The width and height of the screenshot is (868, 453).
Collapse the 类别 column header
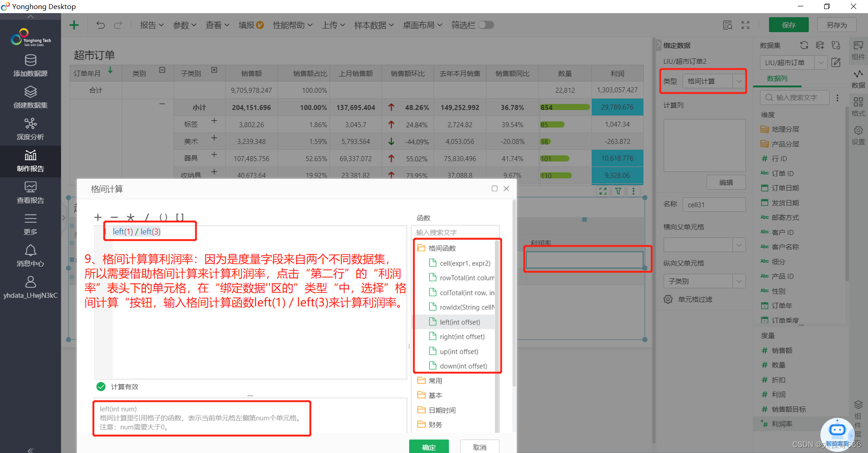162,70
